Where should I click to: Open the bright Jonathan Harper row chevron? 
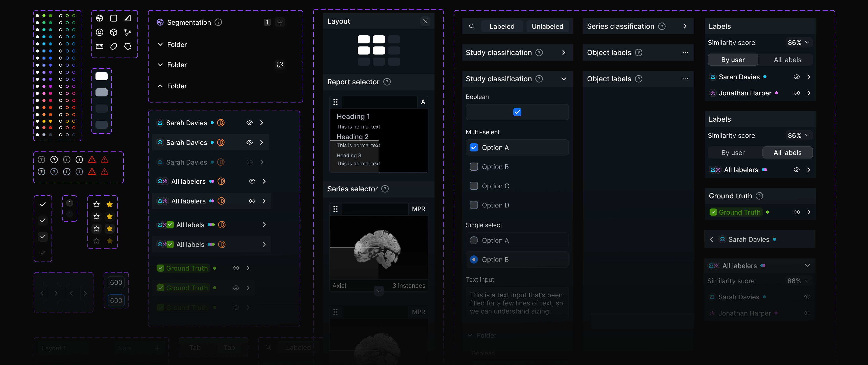coord(809,93)
